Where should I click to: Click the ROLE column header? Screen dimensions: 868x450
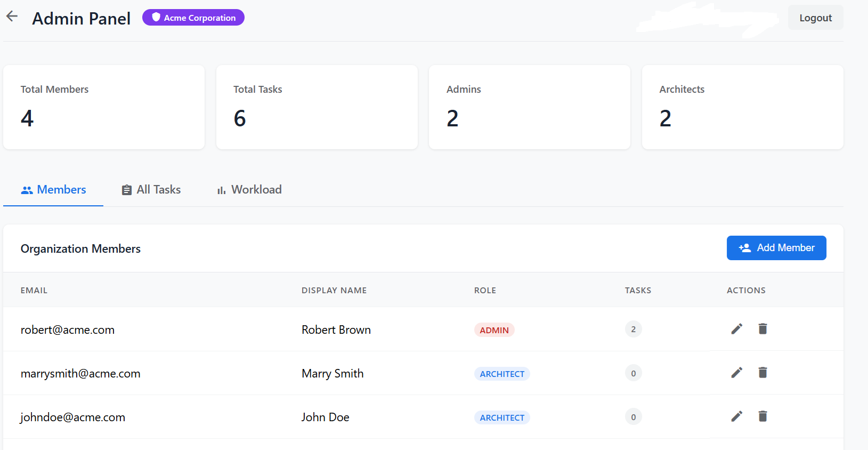[x=485, y=291]
